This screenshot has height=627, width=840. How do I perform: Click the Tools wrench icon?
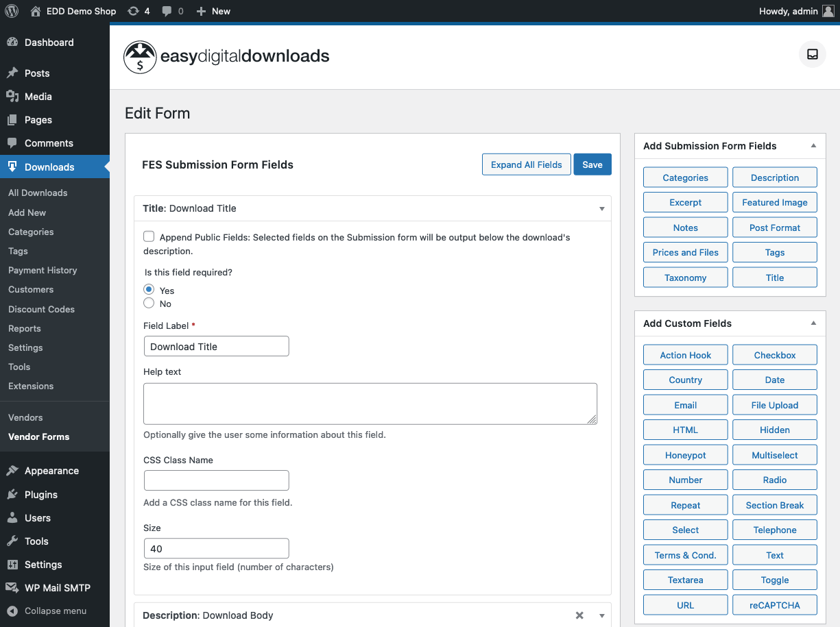pyautogui.click(x=12, y=541)
